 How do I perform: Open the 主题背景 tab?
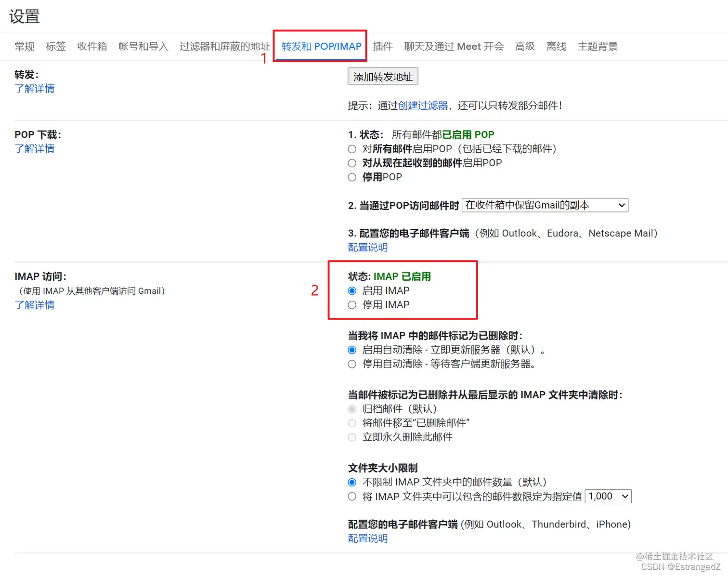[x=597, y=46]
